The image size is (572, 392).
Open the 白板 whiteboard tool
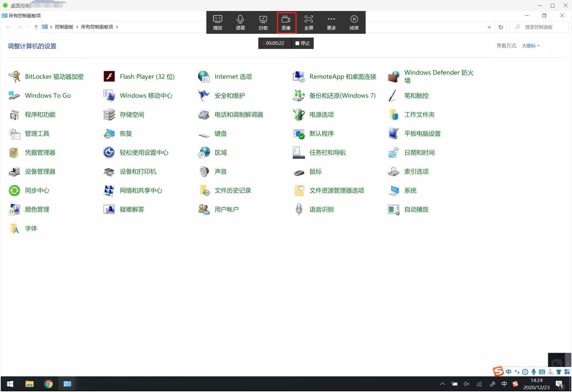click(263, 22)
